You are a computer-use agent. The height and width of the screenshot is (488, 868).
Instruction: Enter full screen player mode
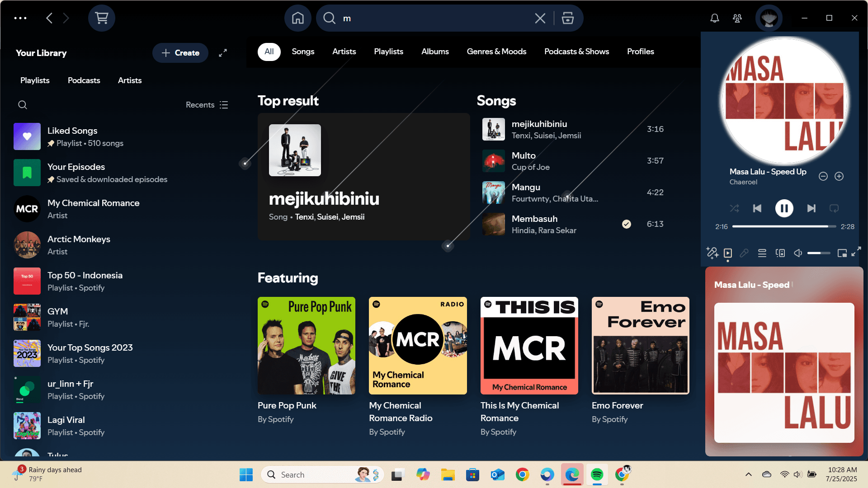856,252
